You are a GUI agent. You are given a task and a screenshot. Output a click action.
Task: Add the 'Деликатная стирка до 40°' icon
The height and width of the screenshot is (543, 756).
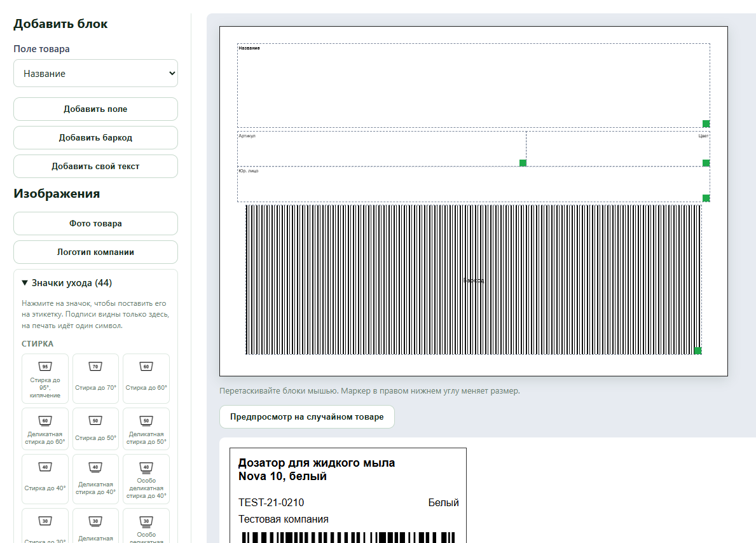tap(95, 479)
